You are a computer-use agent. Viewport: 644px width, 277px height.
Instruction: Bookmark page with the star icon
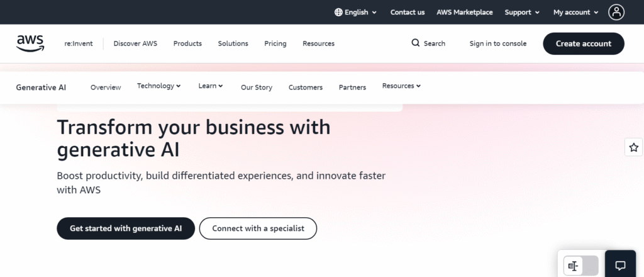click(x=633, y=147)
